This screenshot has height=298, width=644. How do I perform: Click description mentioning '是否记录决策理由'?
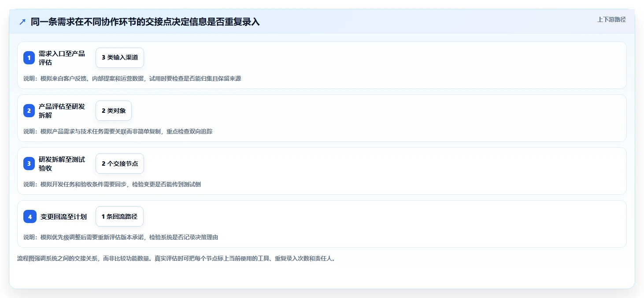[x=121, y=237]
